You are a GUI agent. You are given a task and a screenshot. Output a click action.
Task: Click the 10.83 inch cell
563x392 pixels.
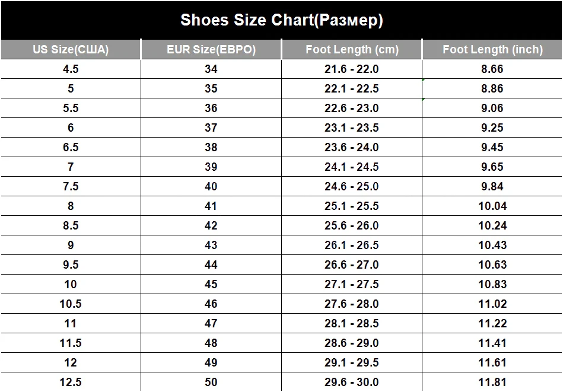(492, 284)
